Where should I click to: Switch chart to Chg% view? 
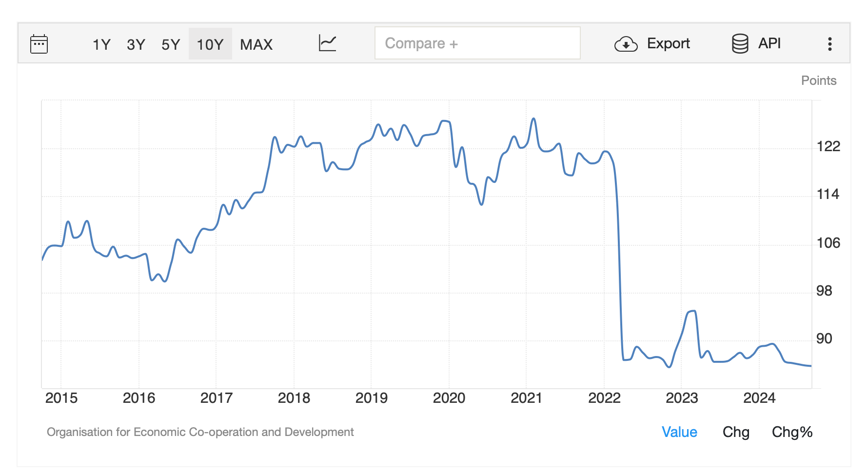[x=792, y=432]
